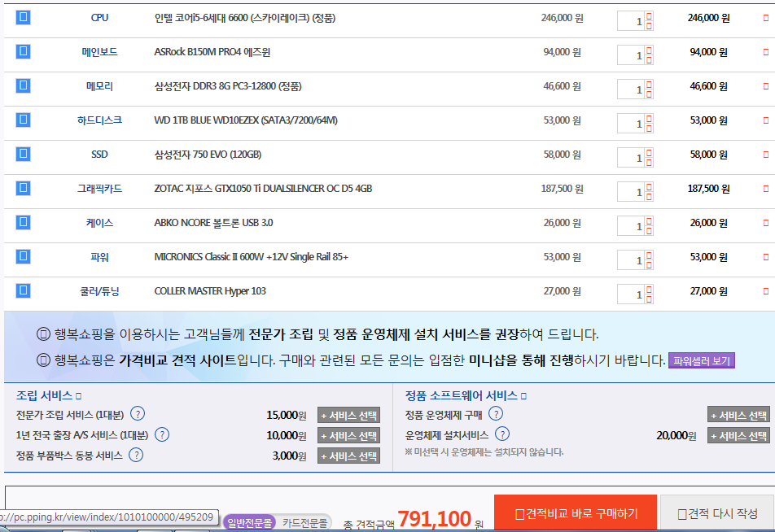Click the blue icon in the SSD row
The image size is (775, 532).
(x=23, y=154)
